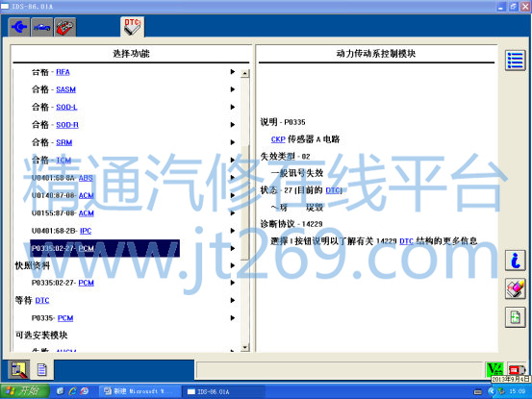Image resolution: width=532 pixels, height=399 pixels.
Task: Click the eraser clear DTC icon
Action: pyautogui.click(x=516, y=288)
